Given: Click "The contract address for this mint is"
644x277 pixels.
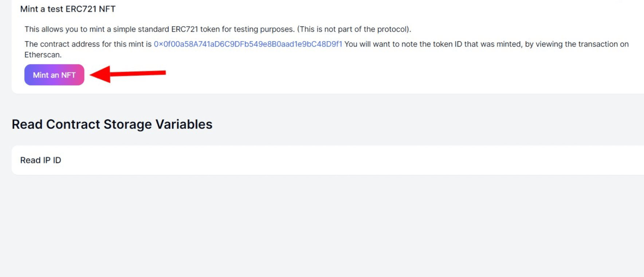Looking at the screenshot, I should (x=88, y=44).
